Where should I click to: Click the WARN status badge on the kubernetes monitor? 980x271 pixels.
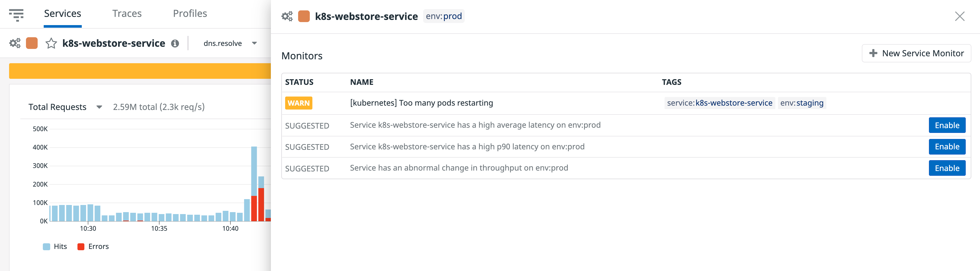pyautogui.click(x=298, y=103)
